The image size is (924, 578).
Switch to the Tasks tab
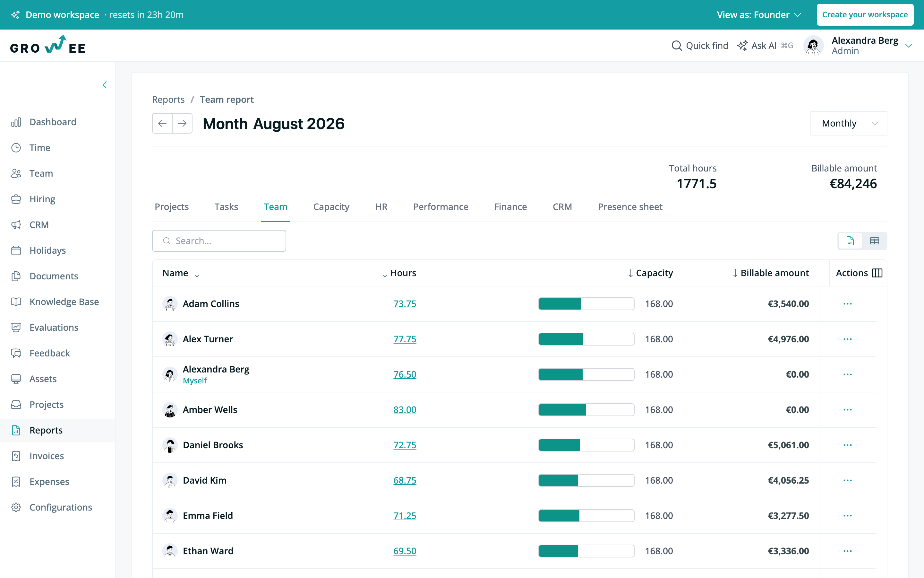(227, 207)
